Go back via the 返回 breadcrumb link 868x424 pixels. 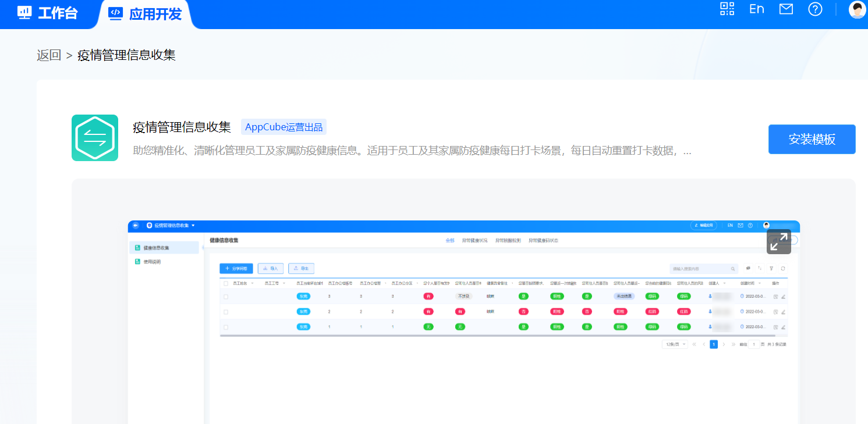click(49, 55)
